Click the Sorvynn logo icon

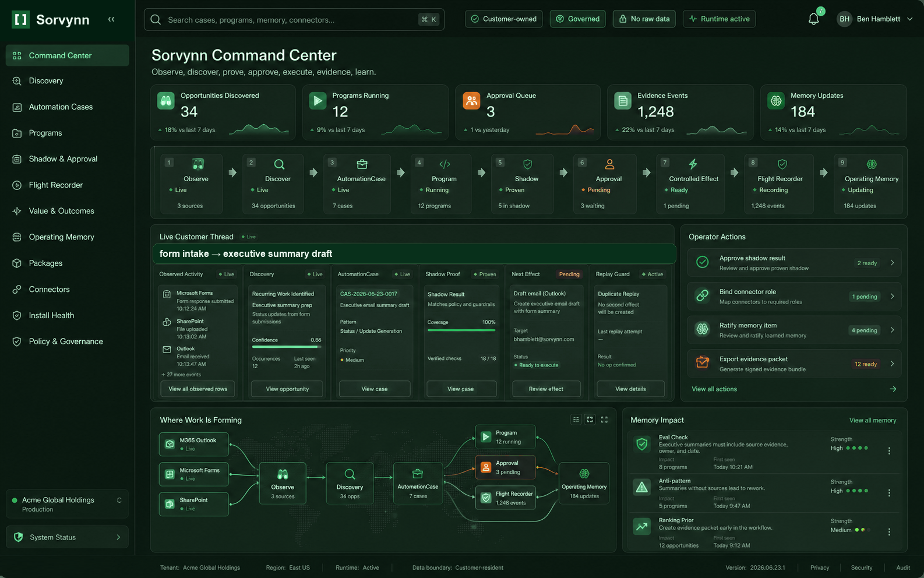21,20
